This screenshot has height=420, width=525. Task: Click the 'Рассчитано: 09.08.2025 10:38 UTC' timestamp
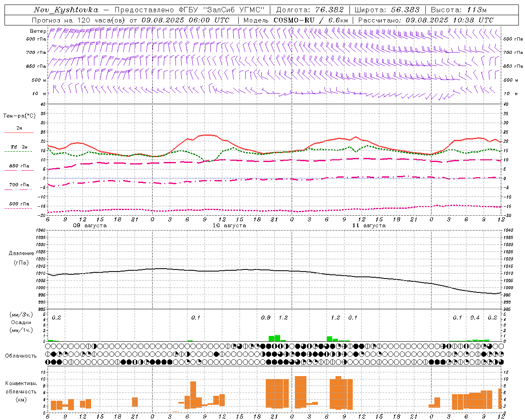(426, 20)
